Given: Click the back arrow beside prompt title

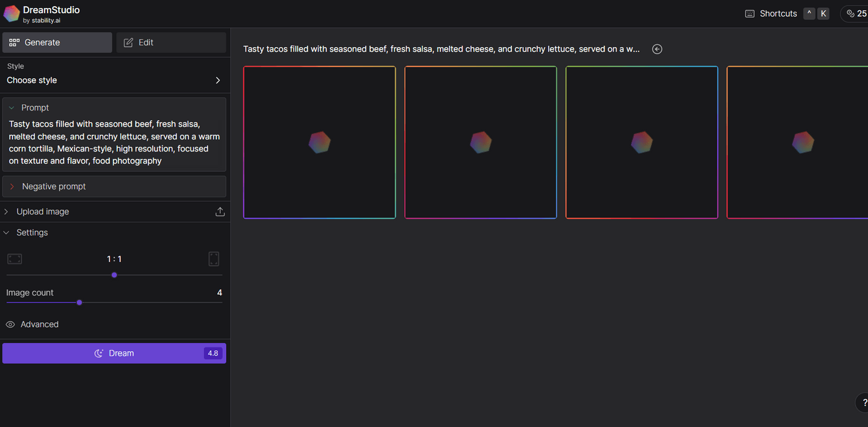Looking at the screenshot, I should [x=657, y=49].
